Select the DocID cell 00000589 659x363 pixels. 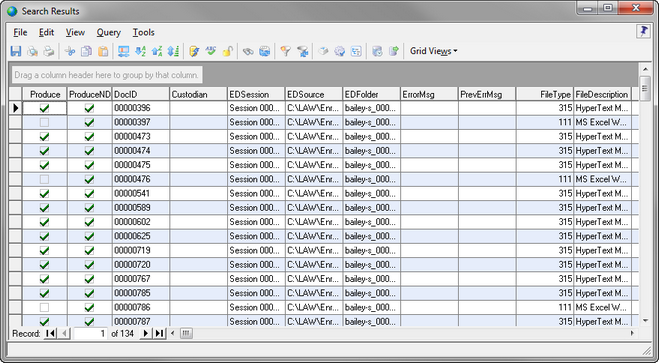click(x=140, y=208)
